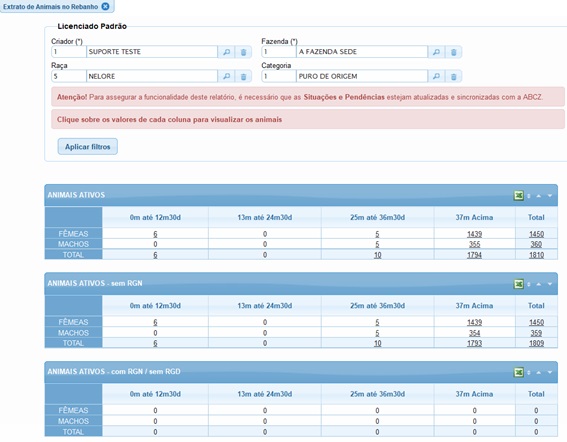Expand ANIMAIS ATIVOS sem RGN panel with down arrow
The height and width of the screenshot is (442, 567).
pos(550,284)
